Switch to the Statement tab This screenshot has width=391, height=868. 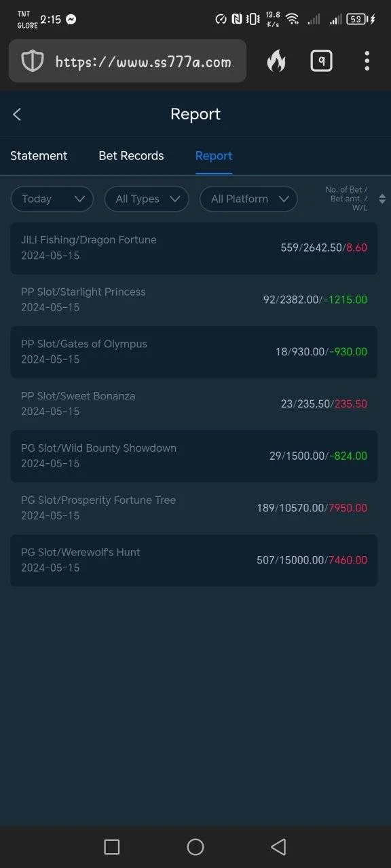[39, 156]
